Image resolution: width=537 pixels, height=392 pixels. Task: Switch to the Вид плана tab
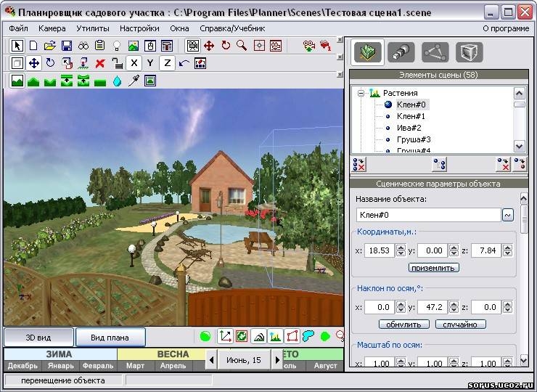tap(110, 338)
